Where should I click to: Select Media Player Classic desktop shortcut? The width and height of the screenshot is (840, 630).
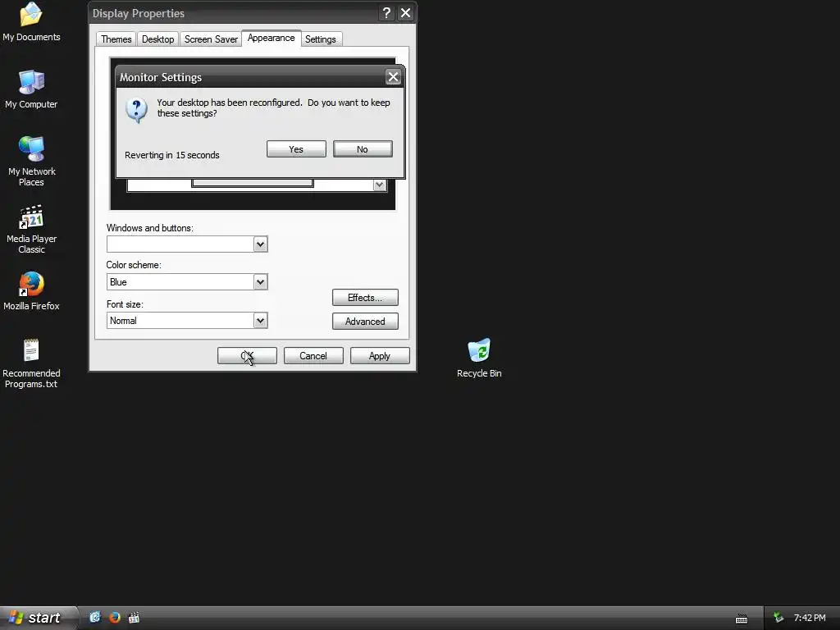click(31, 229)
